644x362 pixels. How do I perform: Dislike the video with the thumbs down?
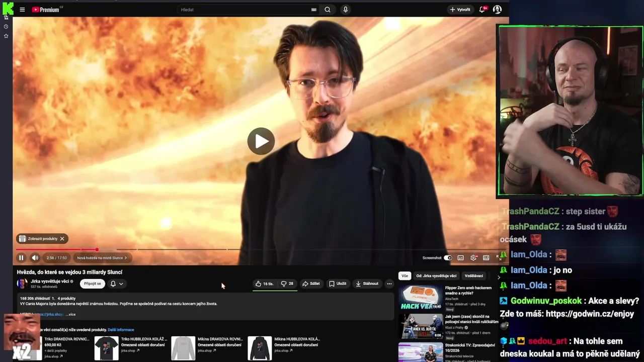[x=287, y=284]
